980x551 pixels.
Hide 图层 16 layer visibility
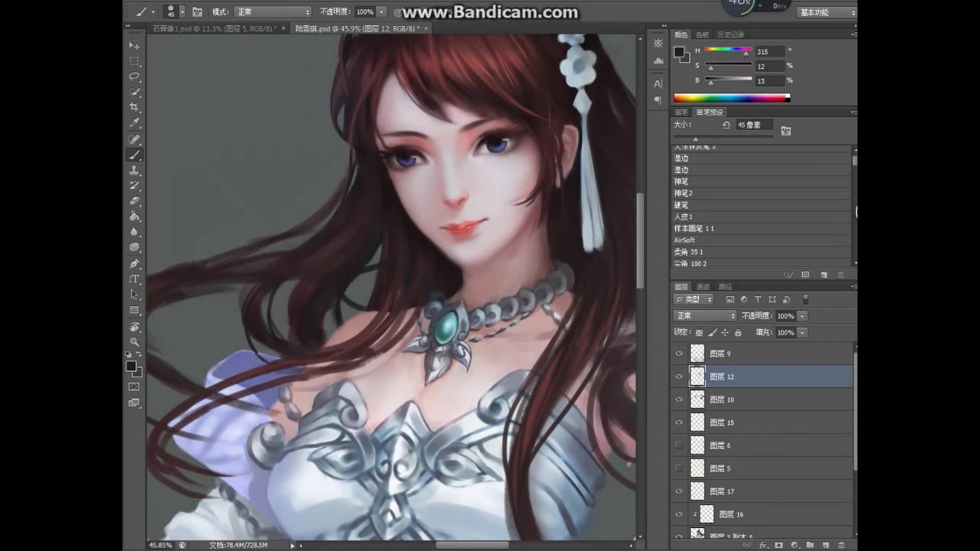pos(678,514)
